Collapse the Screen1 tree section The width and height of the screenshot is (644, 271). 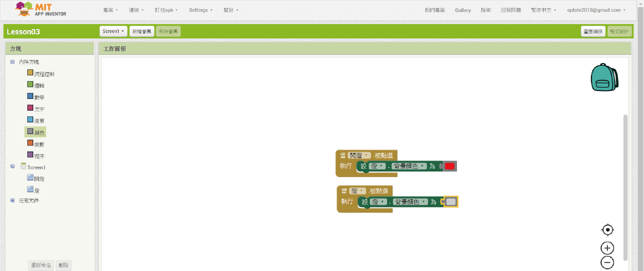(13, 166)
